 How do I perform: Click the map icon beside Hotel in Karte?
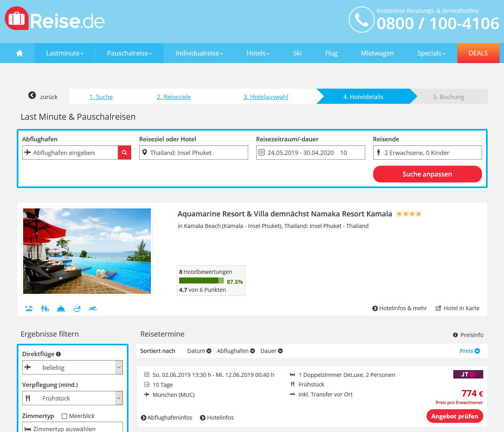point(438,308)
